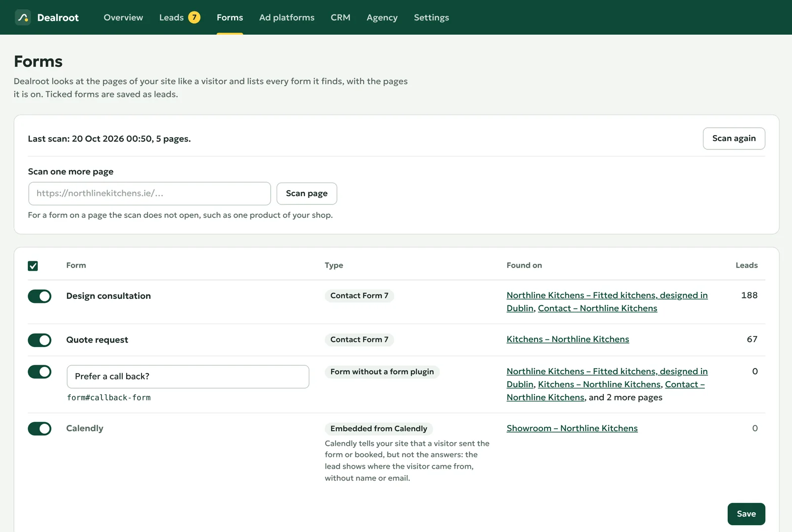
Task: Click the Leads column header
Action: 746,265
